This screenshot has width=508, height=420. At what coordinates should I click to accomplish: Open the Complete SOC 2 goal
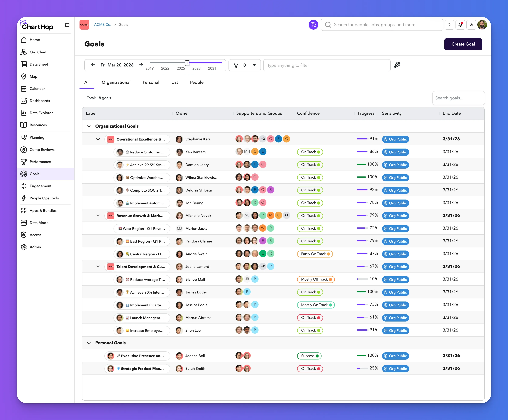(142, 190)
